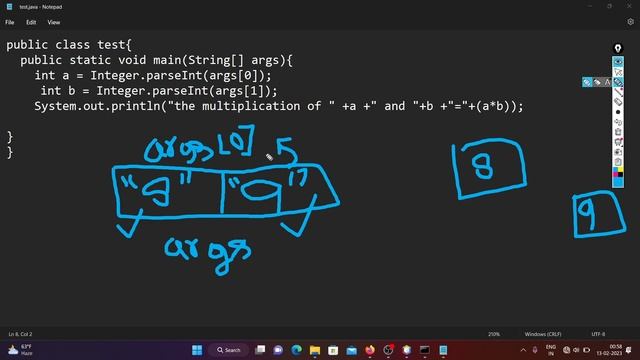Open the notification bell in tray
This screenshot has width=640, height=360.
(629, 350)
